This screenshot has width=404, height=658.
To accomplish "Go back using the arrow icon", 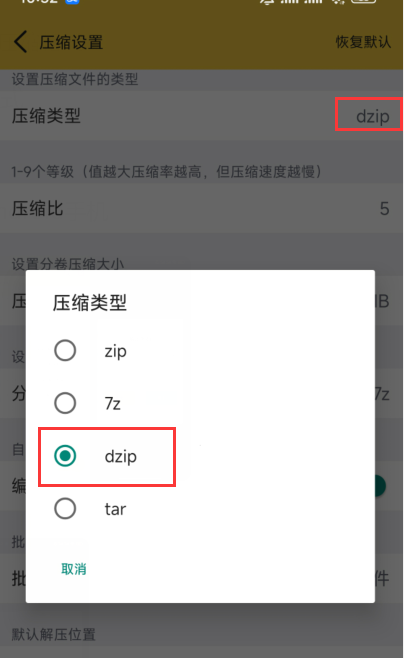I will pyautogui.click(x=21, y=42).
